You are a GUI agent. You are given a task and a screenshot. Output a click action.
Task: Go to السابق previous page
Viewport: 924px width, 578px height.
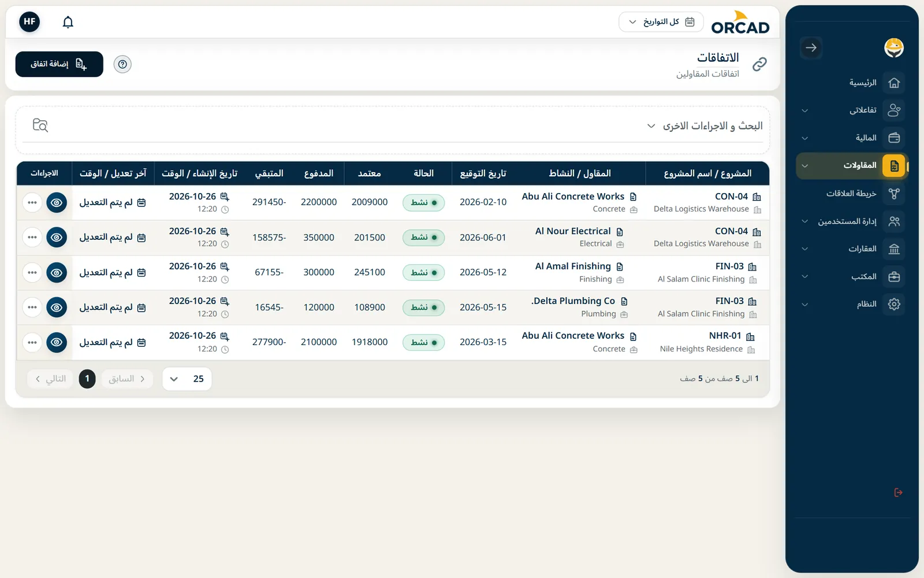click(x=127, y=379)
